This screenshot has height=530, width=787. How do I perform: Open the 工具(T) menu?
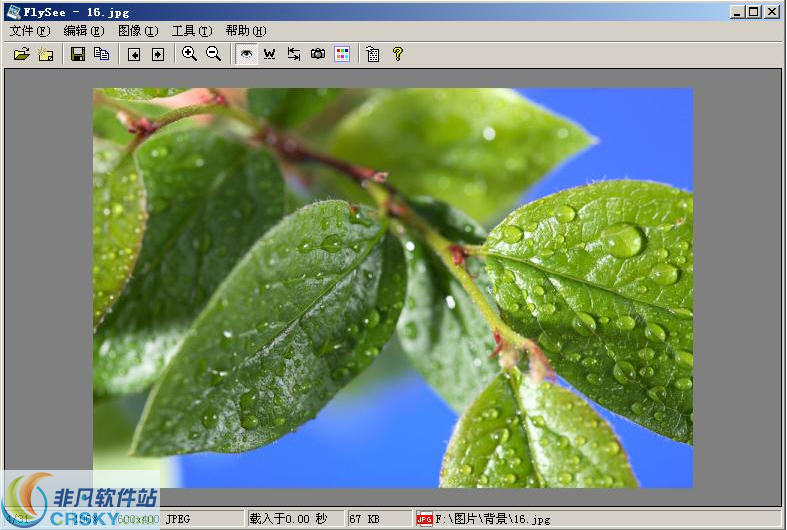pos(192,31)
